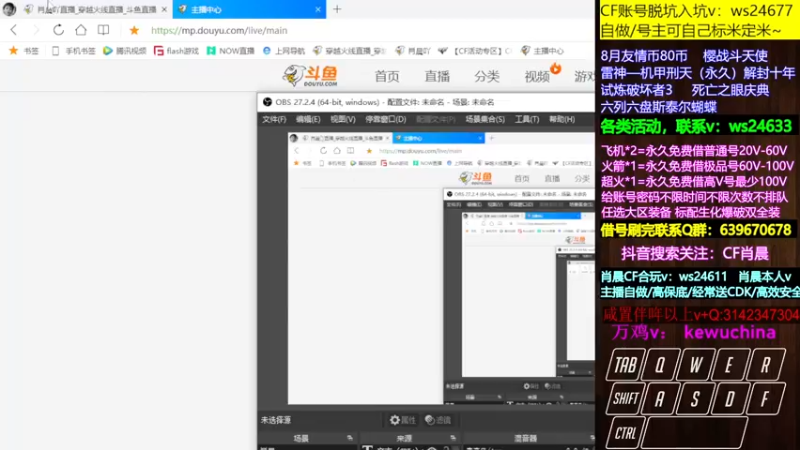Switch to the 穿越火线直播_斗鱼直播 tab
Image resolution: width=800 pixels, height=450 pixels.
[x=97, y=9]
